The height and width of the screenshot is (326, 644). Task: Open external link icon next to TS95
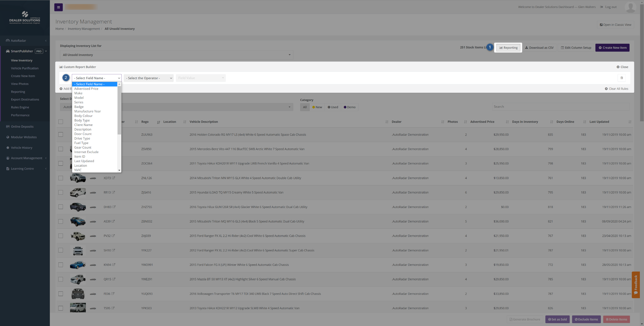[x=113, y=308]
